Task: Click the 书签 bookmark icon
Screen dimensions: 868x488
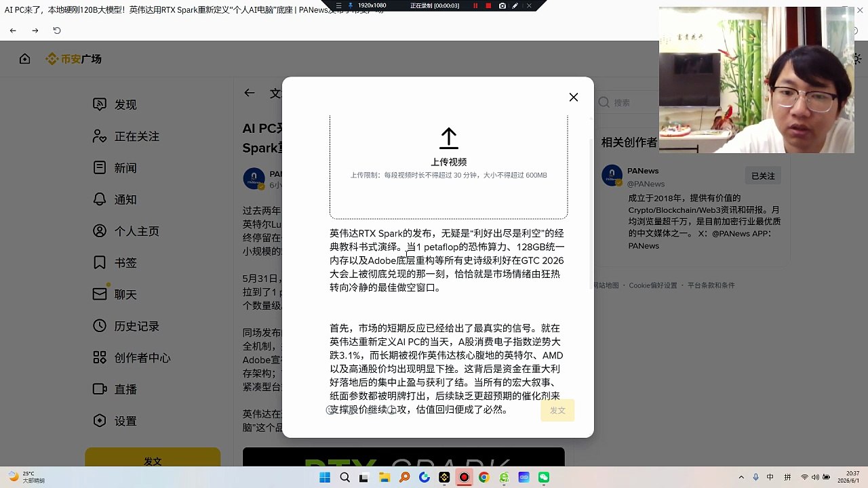Action: click(x=100, y=262)
